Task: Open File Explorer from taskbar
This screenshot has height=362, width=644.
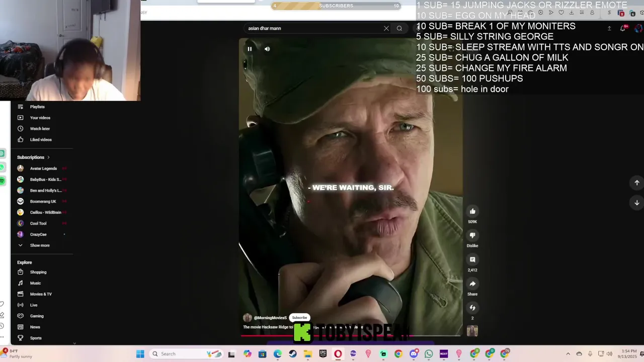Action: [x=308, y=354]
